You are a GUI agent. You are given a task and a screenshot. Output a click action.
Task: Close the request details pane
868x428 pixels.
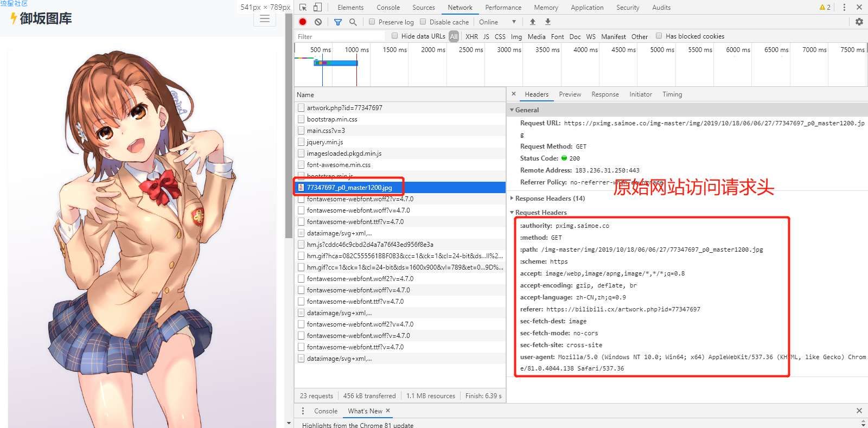(514, 94)
